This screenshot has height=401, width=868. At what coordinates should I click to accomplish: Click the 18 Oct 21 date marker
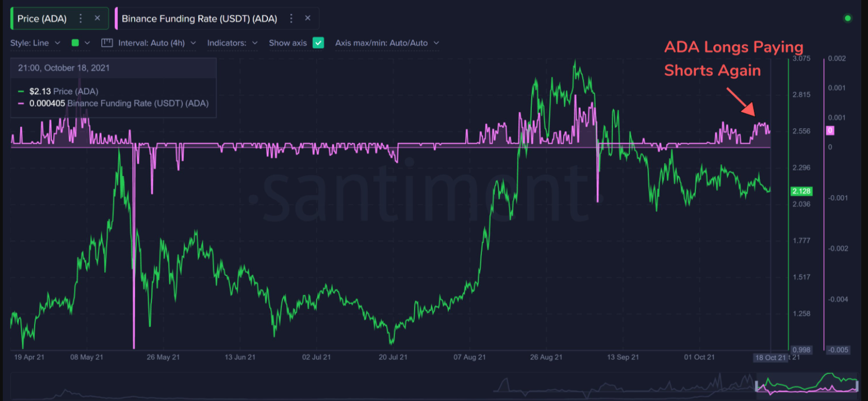770,358
